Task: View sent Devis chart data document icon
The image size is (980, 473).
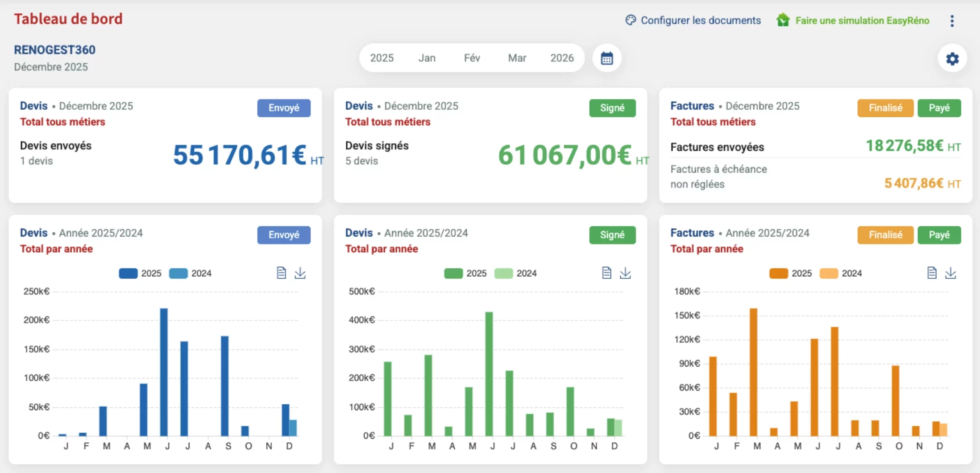Action: (x=281, y=273)
